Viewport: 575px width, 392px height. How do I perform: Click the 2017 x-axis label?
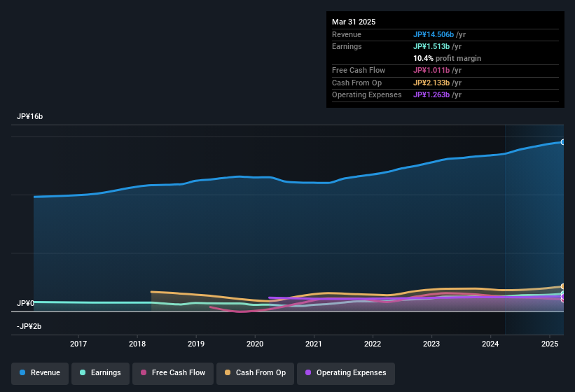coord(78,344)
